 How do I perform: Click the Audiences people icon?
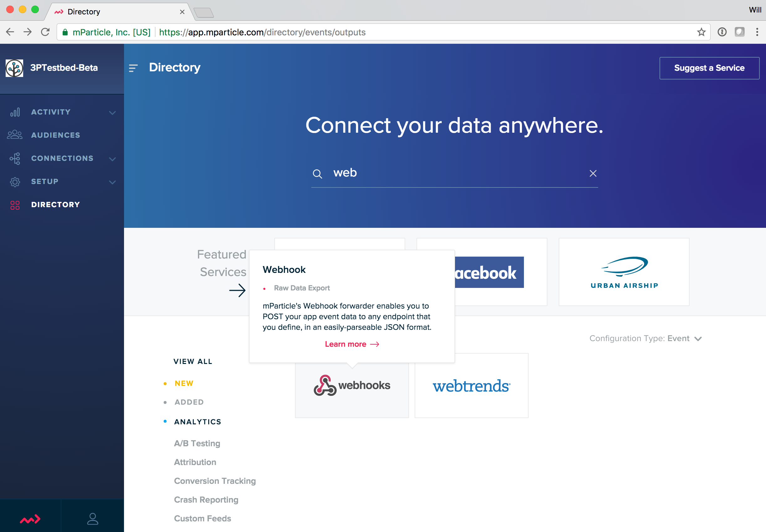click(x=15, y=135)
